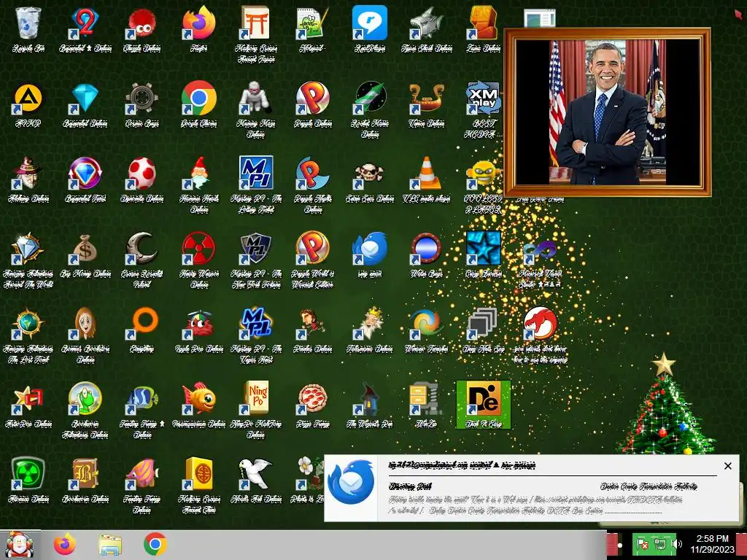Screen dimensions: 747x560
Task: Open File Explorer from the taskbar
Action: pyautogui.click(x=110, y=545)
